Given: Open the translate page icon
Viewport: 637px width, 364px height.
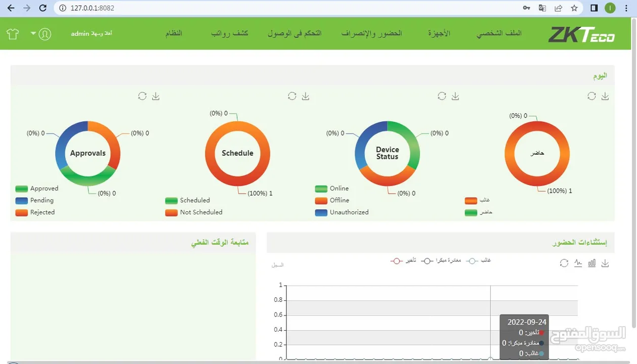Looking at the screenshot, I should 542,8.
